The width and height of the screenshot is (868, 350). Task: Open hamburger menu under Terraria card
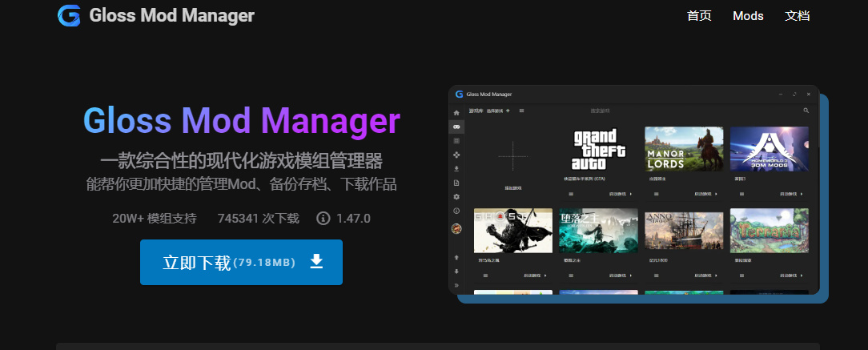(x=741, y=276)
